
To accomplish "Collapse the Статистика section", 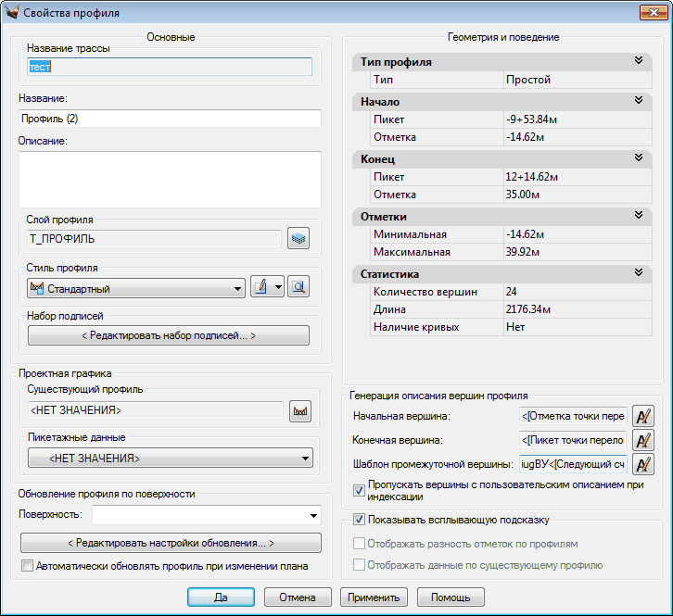I will click(638, 273).
